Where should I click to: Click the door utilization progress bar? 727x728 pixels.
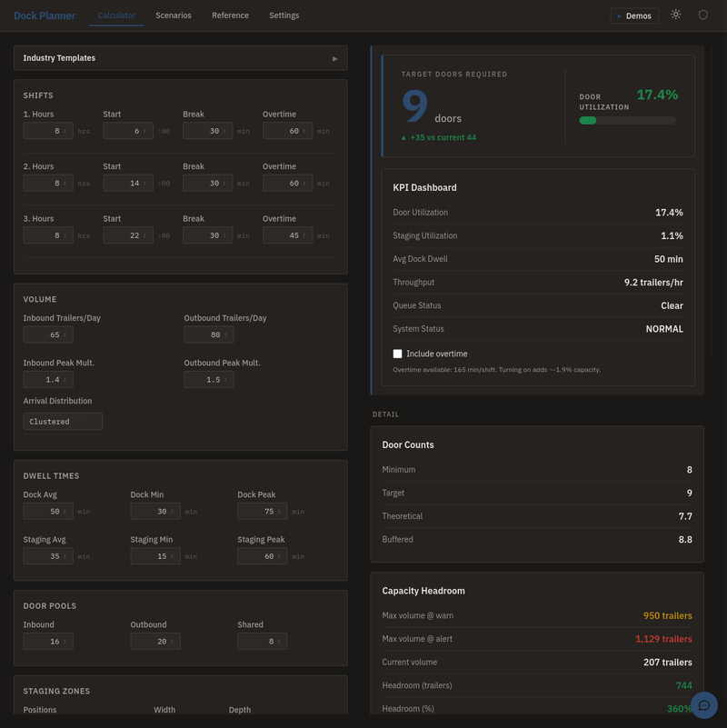pyautogui.click(x=628, y=121)
